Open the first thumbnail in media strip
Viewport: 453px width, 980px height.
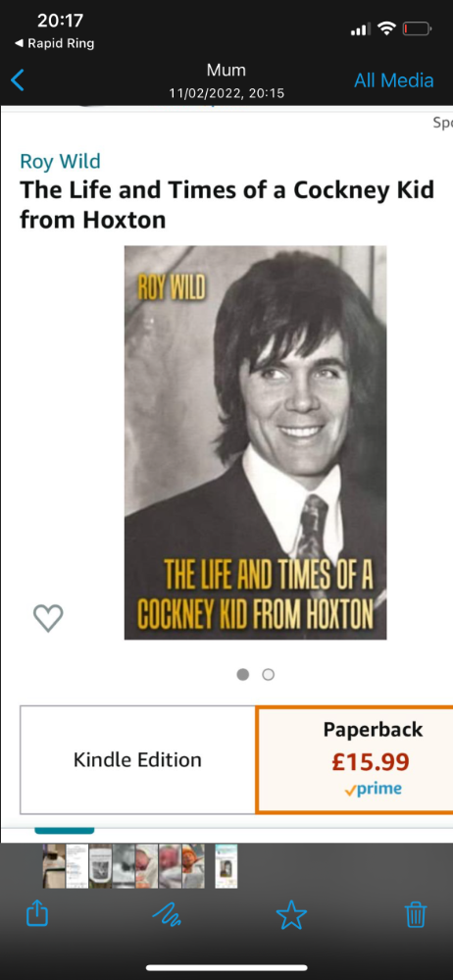[54, 865]
